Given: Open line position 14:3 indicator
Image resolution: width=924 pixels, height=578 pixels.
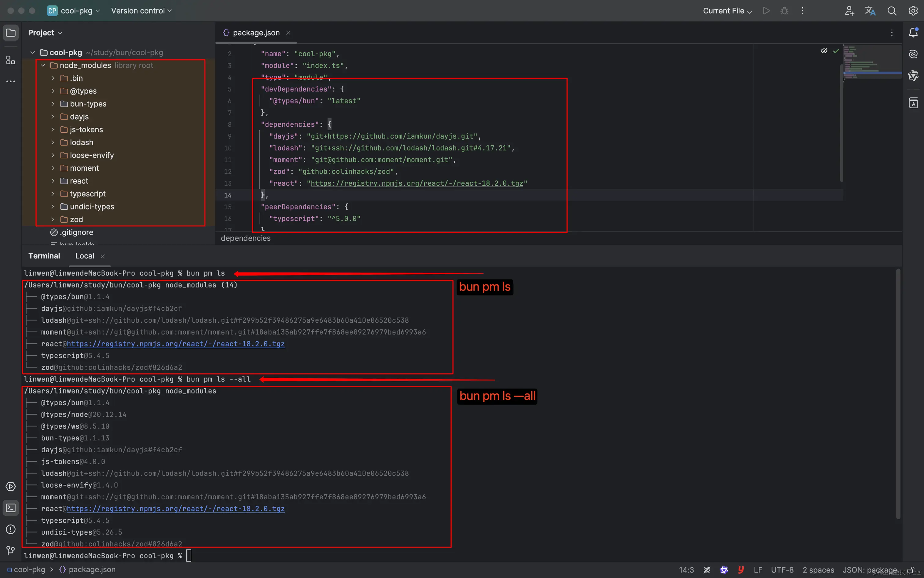Looking at the screenshot, I should [686, 569].
